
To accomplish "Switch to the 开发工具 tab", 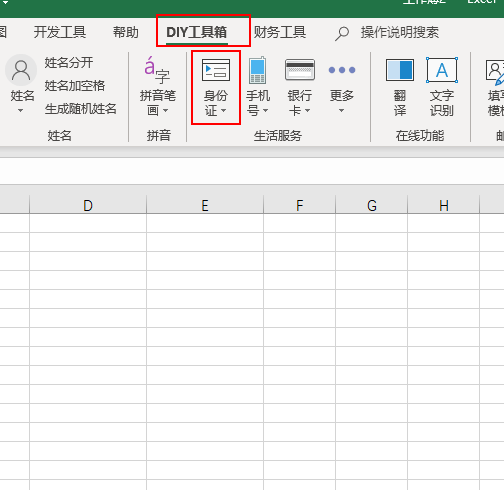I will click(x=60, y=32).
